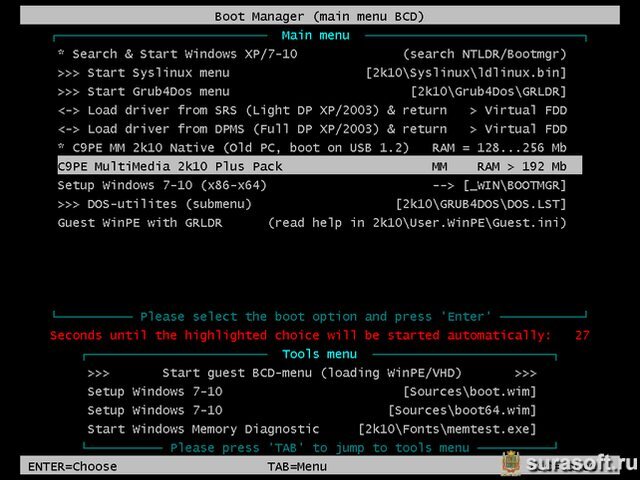Viewport: 640px width, 480px height.
Task: Select Load driver from DPMS (Full DP)
Action: (312, 129)
